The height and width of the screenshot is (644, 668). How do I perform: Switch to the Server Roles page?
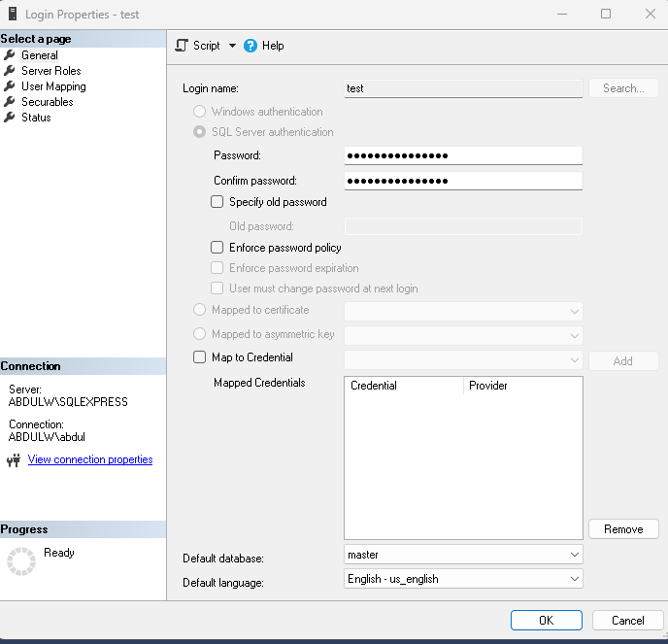pos(51,71)
